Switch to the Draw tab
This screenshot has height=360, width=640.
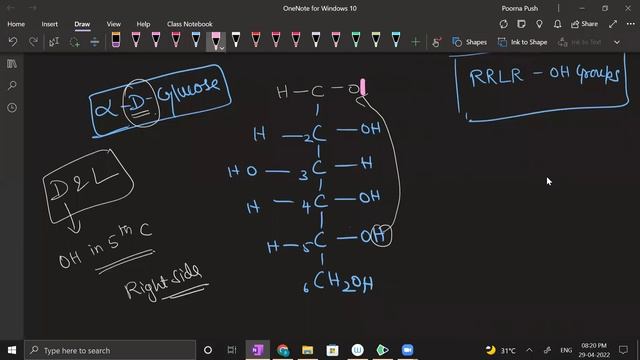[x=82, y=24]
